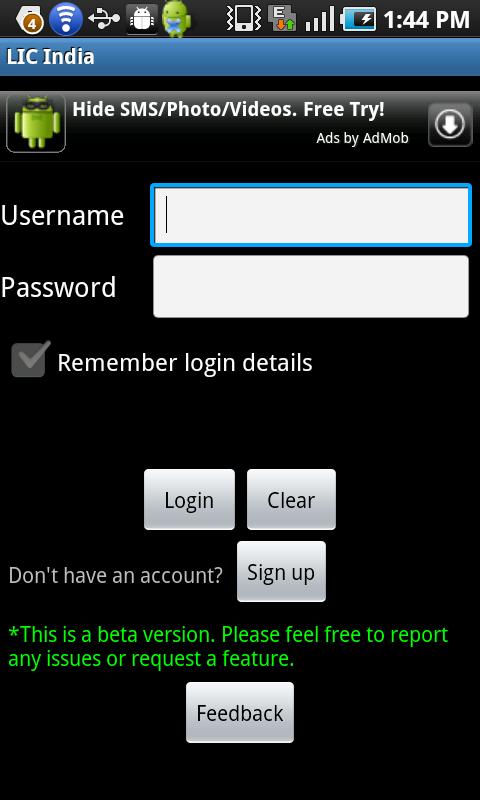Tap the vibrate mode status icon

click(x=244, y=19)
